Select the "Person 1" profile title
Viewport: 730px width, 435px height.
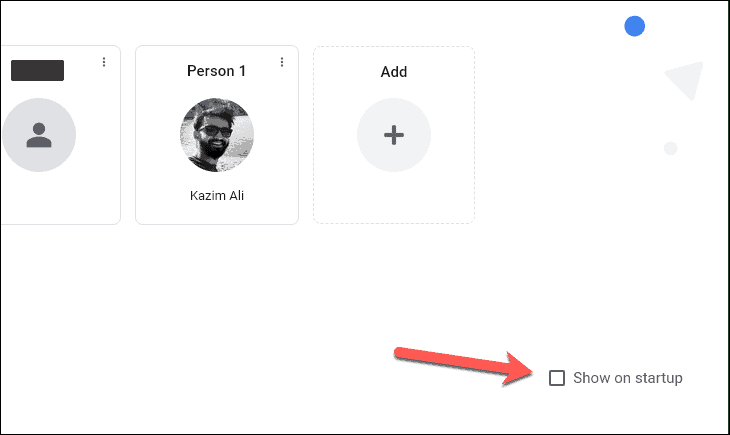[x=216, y=71]
